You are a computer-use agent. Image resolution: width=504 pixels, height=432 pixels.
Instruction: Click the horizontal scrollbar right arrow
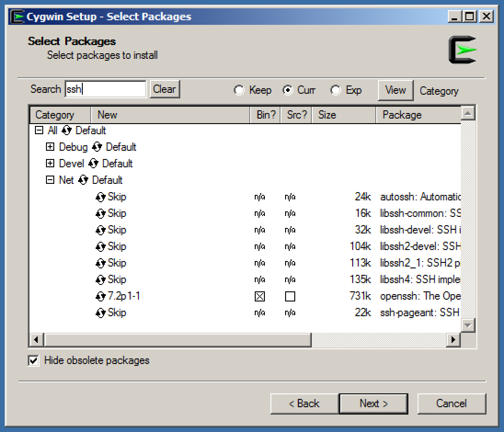coord(453,340)
